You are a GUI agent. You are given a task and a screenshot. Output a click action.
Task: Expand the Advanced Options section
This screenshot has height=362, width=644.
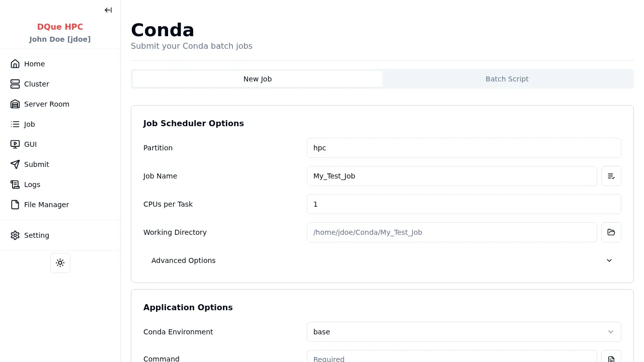[x=184, y=260]
